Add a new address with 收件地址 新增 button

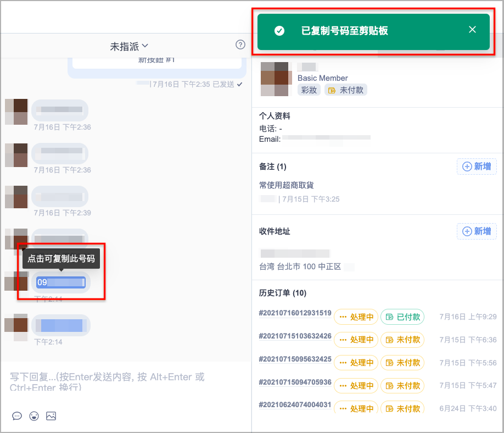(477, 231)
